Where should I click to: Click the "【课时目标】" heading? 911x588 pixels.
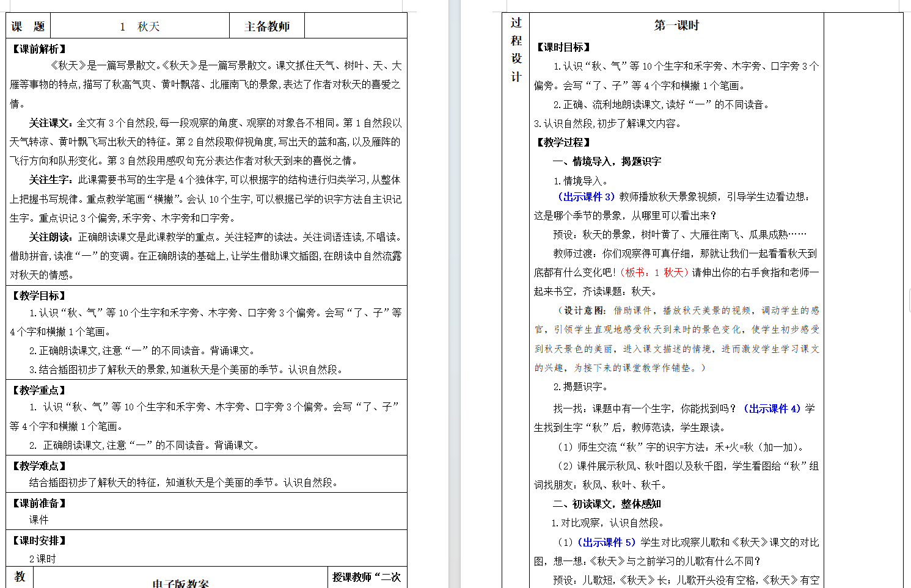coord(563,47)
